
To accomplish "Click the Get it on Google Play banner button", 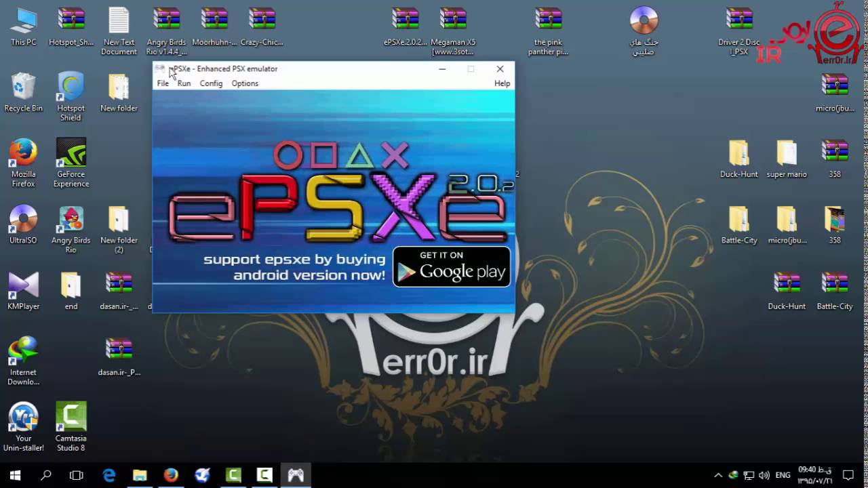I will pyautogui.click(x=452, y=266).
